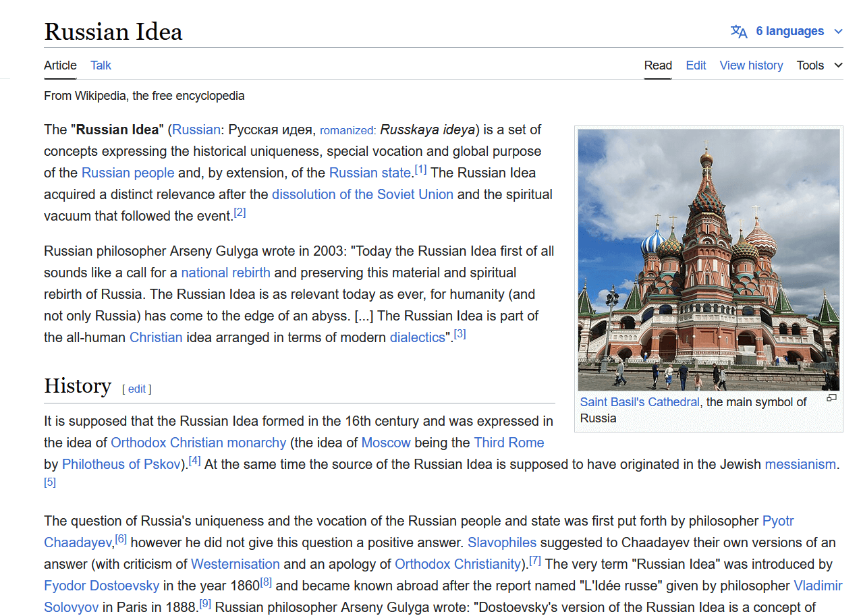Open the Saint Basil's Cathedral photo
The height and width of the screenshot is (616, 861).
coord(709,260)
